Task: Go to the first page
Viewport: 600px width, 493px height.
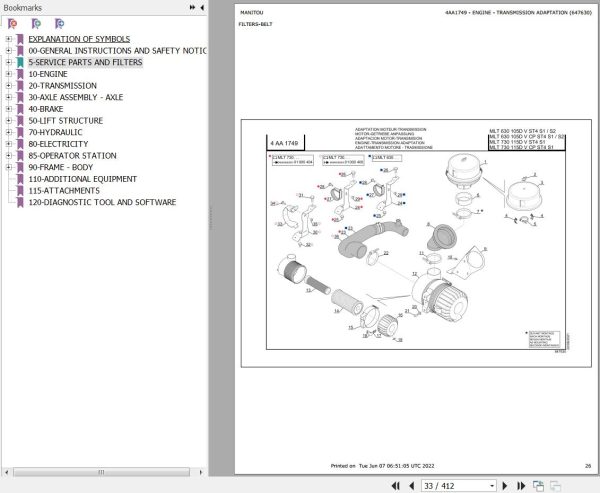Action: tap(396, 486)
